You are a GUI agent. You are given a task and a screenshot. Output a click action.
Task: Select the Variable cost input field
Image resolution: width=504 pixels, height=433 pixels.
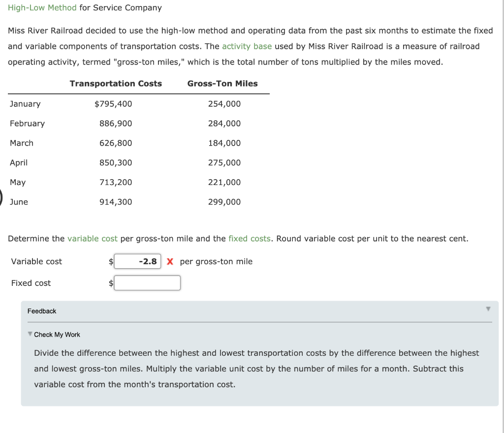(x=137, y=261)
